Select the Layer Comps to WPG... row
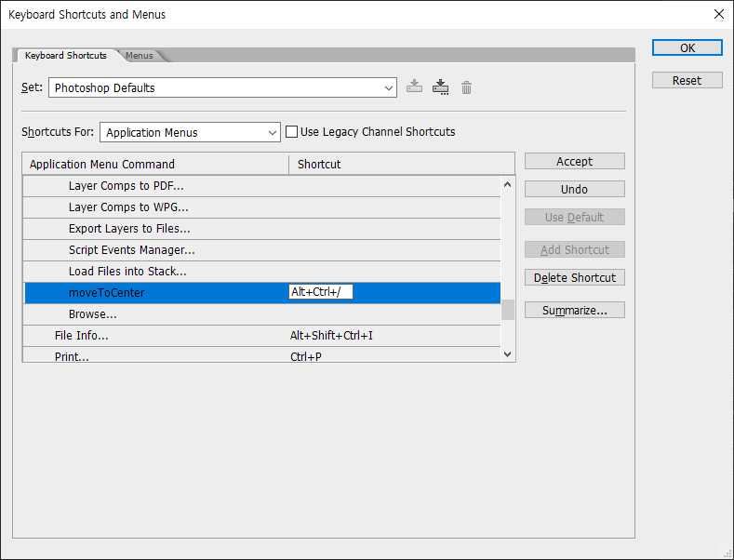This screenshot has width=734, height=560. coord(262,207)
